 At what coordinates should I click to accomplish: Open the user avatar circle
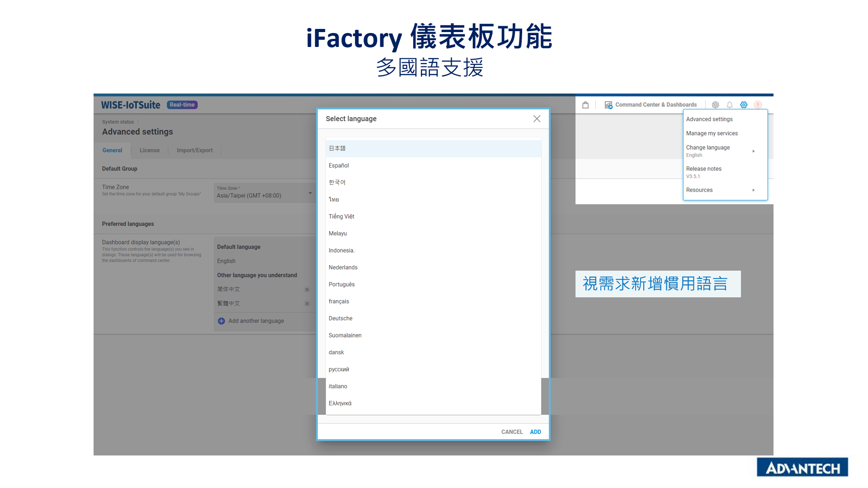point(758,105)
